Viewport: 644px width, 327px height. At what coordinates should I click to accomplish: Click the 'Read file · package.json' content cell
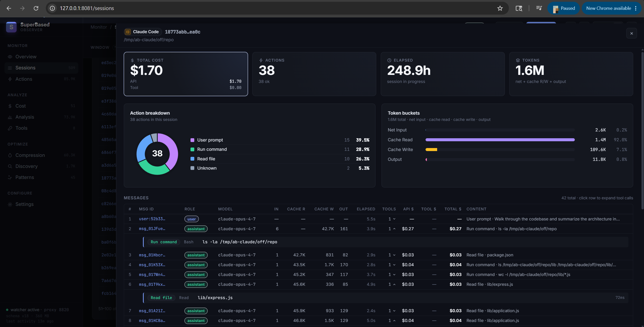pos(490,255)
